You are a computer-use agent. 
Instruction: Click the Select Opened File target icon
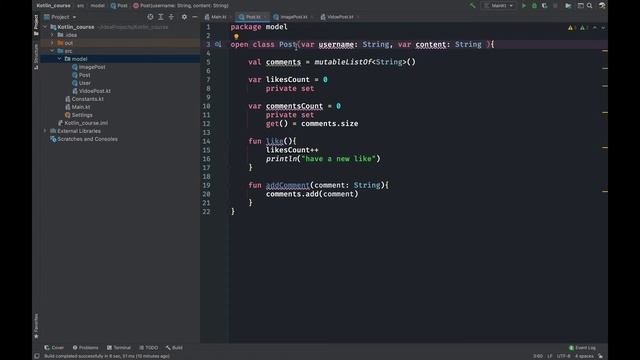pyautogui.click(x=150, y=17)
